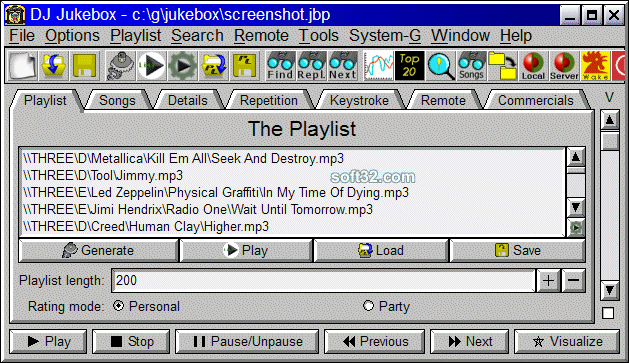629x363 pixels.
Task: Switch to the Keystroke tab
Action: click(359, 100)
